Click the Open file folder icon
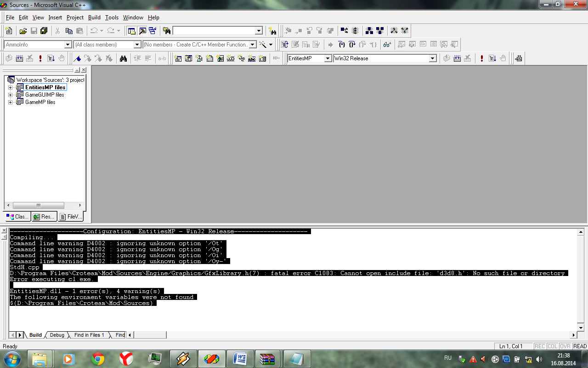The image size is (588, 368). tap(23, 31)
